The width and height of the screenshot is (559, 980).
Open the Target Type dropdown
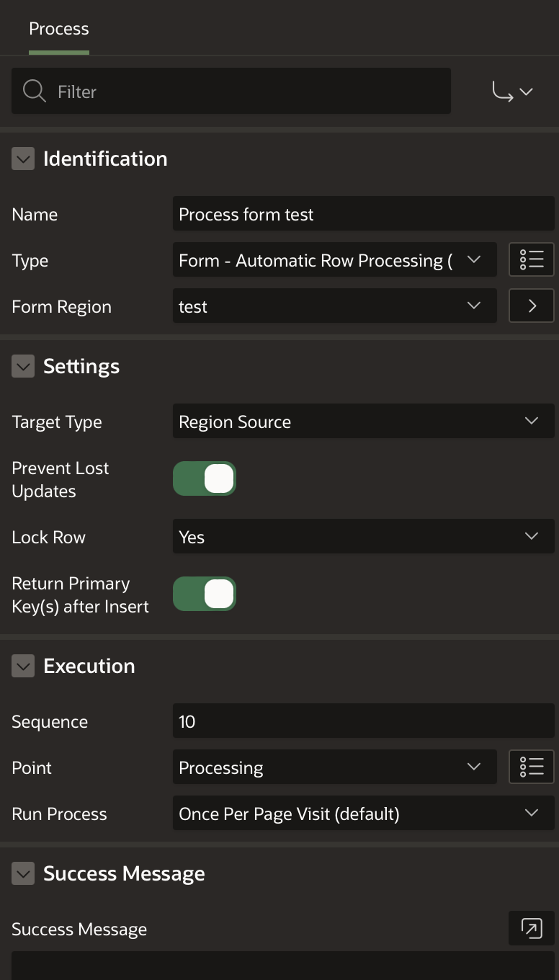(x=364, y=422)
